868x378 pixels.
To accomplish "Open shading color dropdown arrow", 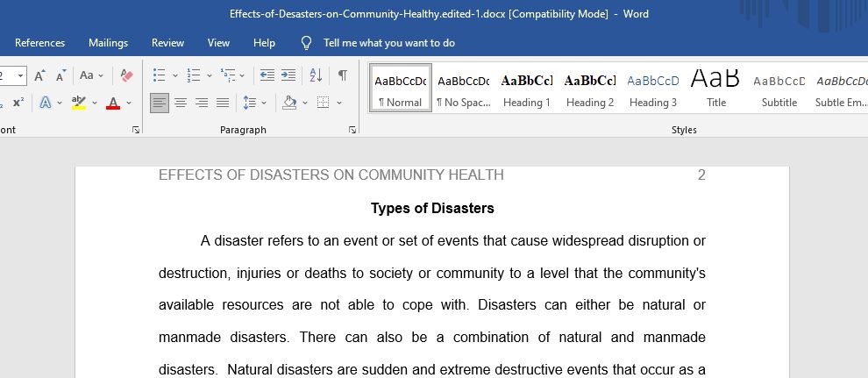I will pyautogui.click(x=305, y=103).
